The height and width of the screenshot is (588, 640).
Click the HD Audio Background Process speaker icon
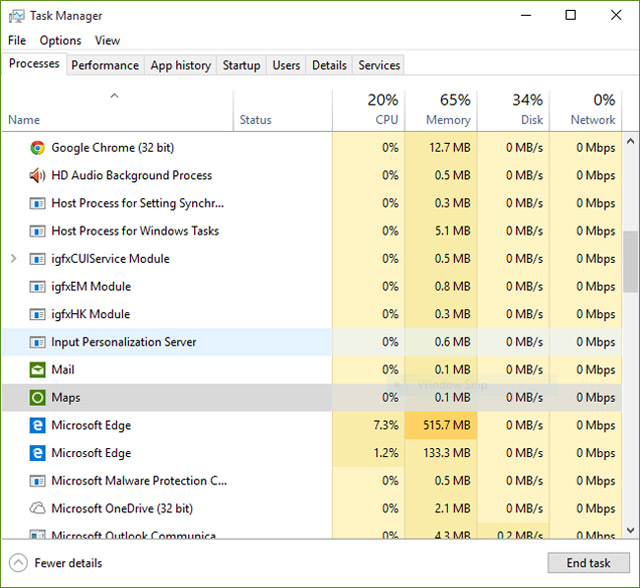(38, 175)
